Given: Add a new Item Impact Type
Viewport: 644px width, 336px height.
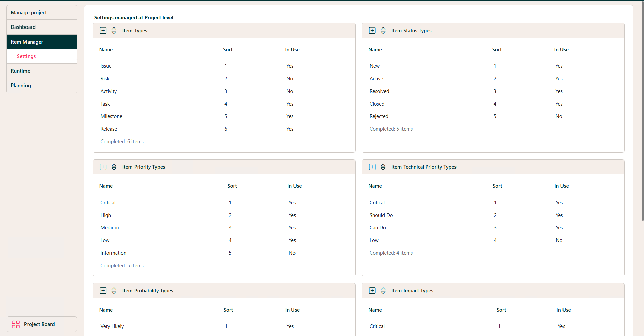Looking at the screenshot, I should click(372, 290).
